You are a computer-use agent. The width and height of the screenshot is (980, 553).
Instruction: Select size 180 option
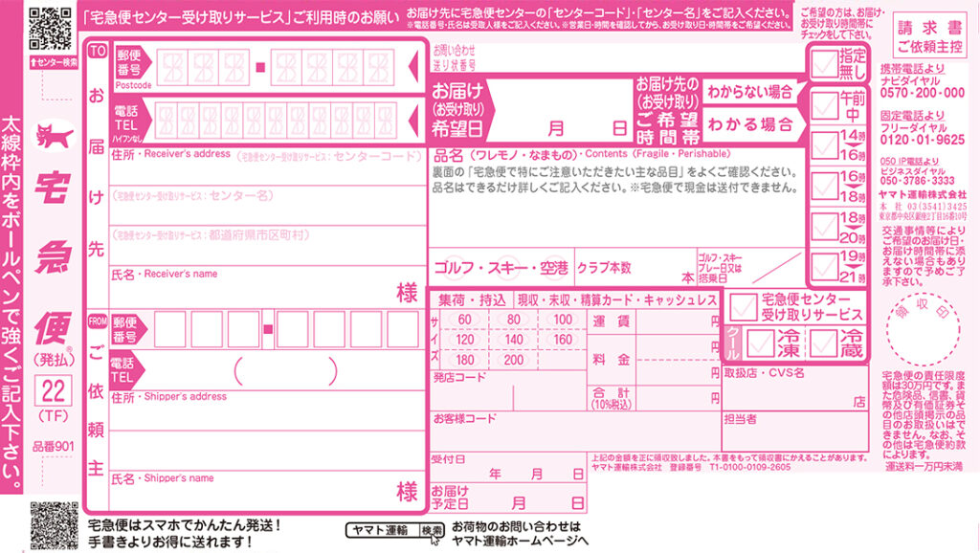464,360
